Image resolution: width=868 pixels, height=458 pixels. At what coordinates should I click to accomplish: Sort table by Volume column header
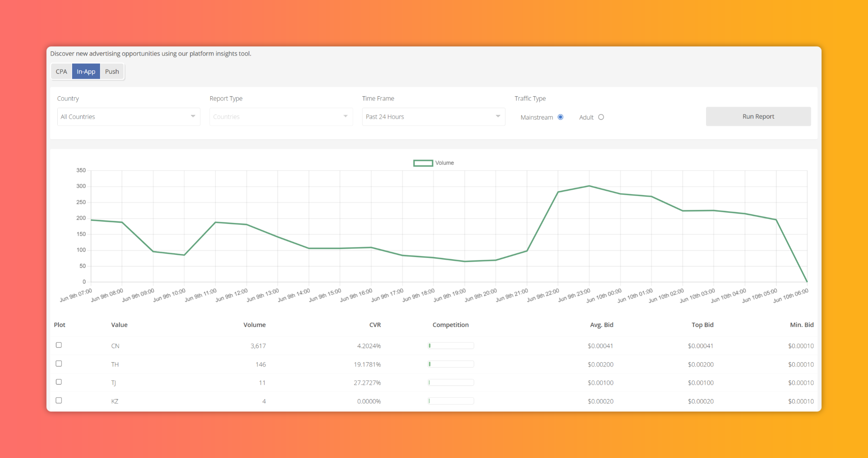pos(254,325)
